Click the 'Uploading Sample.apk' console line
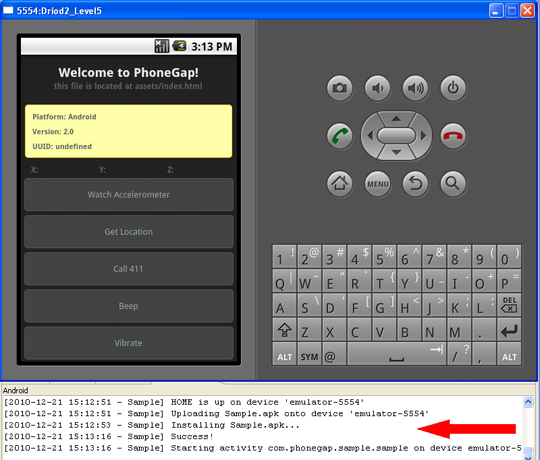The image size is (540, 460). [x=216, y=414]
